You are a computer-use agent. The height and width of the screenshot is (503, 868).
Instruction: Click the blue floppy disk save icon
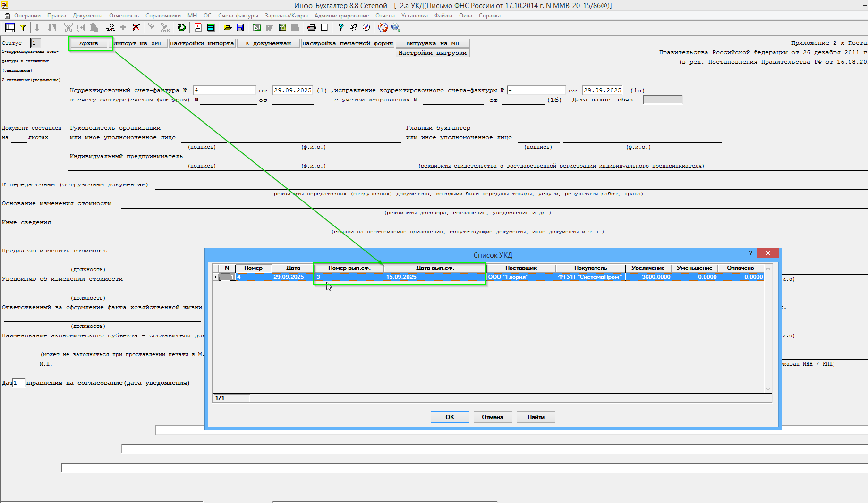click(240, 27)
